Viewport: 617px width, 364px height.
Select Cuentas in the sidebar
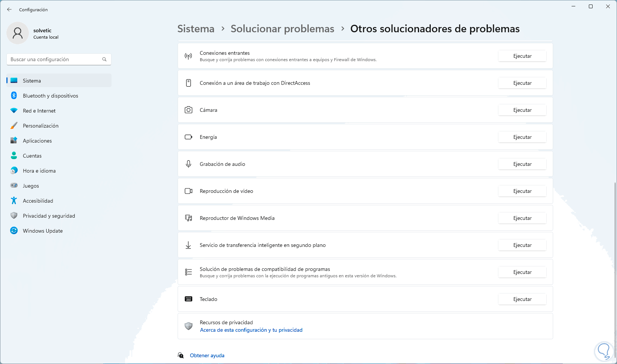click(x=32, y=156)
